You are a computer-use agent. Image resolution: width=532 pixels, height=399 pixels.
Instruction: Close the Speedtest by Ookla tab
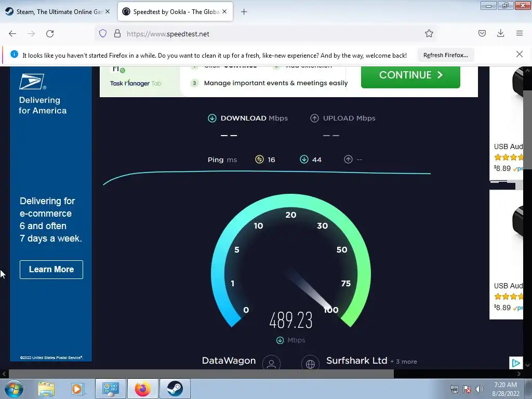coord(224,11)
